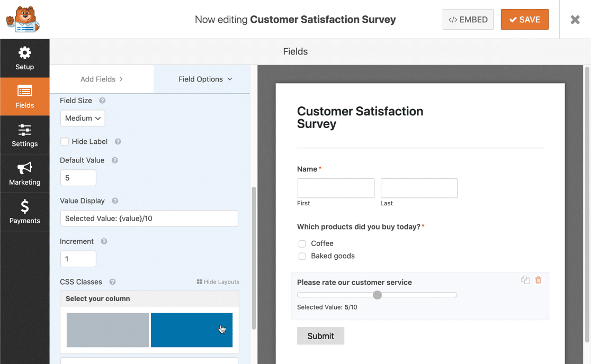Click the Embed button
591x364 pixels.
tap(468, 20)
